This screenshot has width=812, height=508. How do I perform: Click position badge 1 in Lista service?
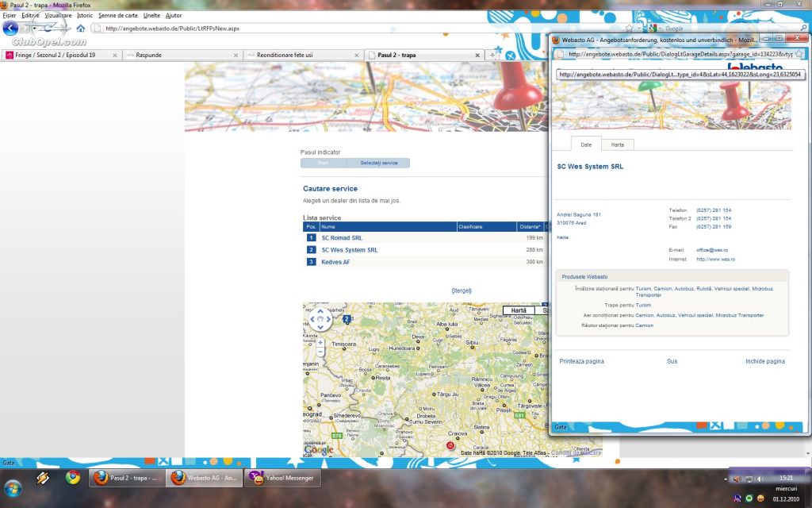click(x=311, y=237)
